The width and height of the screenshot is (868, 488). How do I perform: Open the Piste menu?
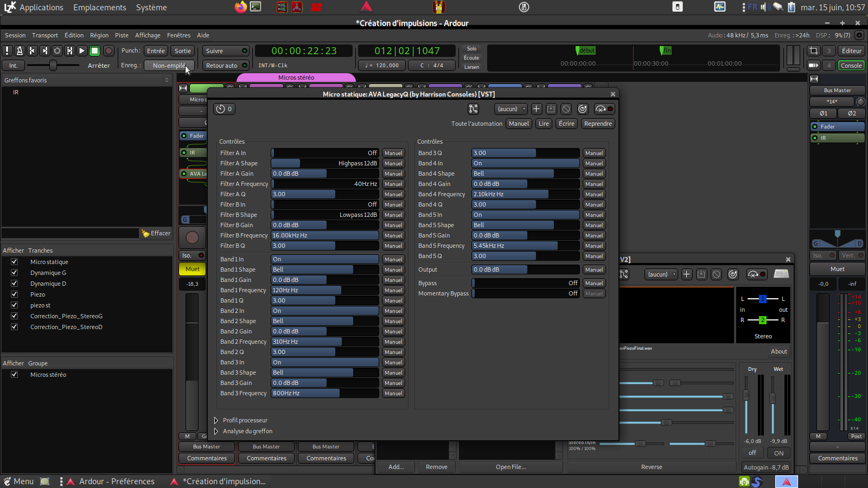click(x=122, y=35)
